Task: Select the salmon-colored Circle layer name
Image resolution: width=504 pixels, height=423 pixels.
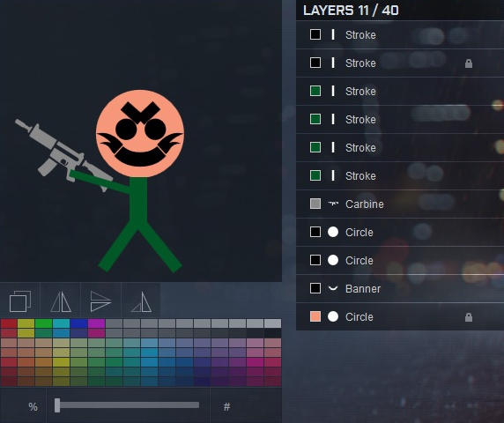Action: pyautogui.click(x=359, y=317)
